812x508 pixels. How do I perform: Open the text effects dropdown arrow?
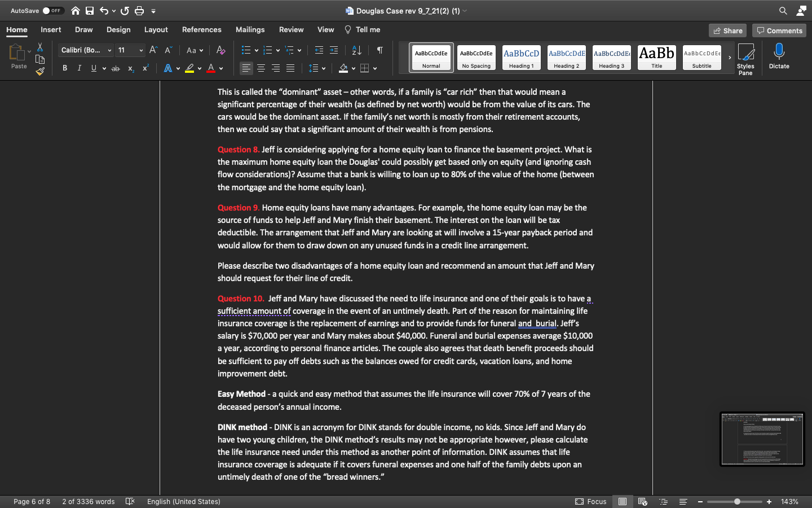[178, 68]
